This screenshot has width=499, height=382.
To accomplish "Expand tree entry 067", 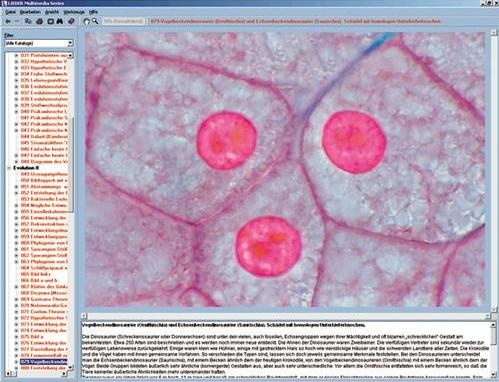I will coord(16,287).
